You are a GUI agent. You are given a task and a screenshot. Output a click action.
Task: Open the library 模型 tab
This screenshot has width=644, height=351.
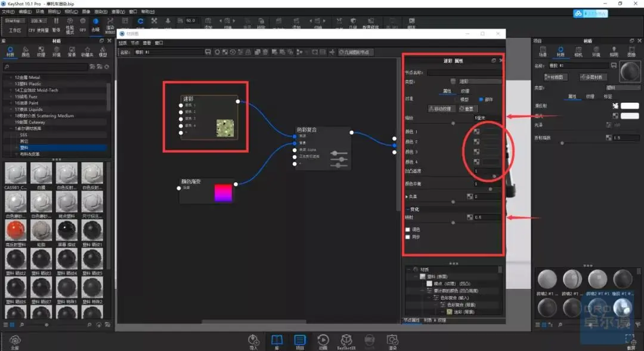coord(103,52)
